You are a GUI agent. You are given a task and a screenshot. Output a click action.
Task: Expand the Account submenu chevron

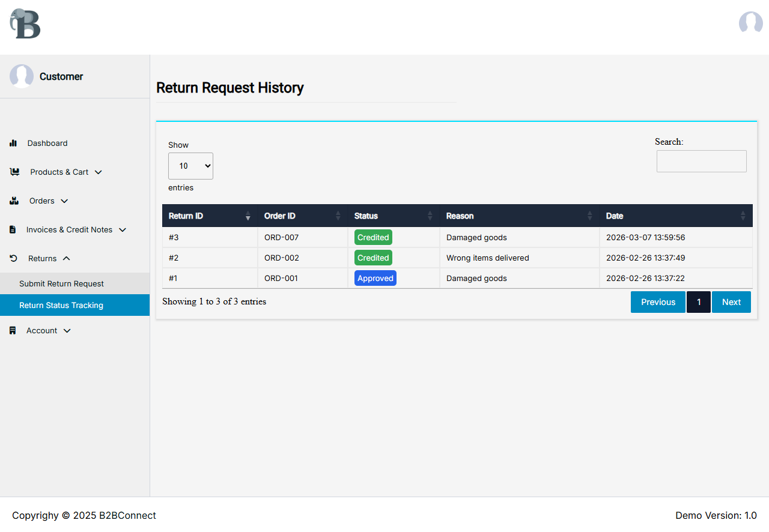pos(67,331)
